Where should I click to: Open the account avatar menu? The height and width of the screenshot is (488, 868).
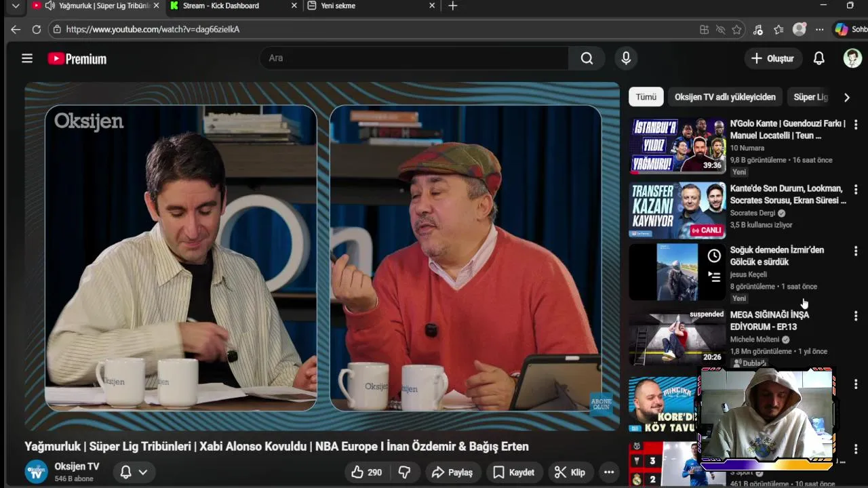pos(852,58)
